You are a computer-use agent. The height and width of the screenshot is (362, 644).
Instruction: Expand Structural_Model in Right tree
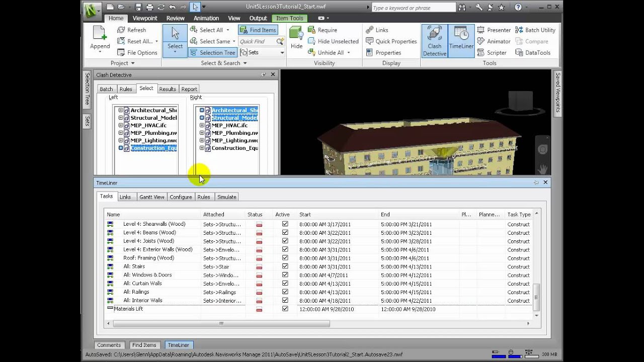click(x=202, y=118)
